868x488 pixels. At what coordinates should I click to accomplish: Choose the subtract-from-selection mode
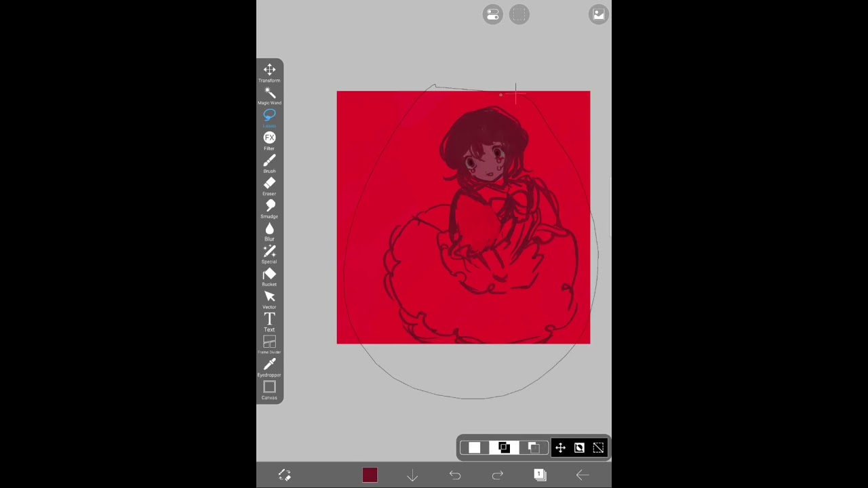pos(534,447)
